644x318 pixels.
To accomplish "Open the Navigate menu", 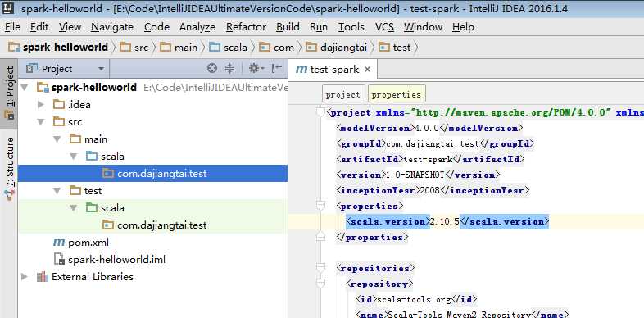I will point(112,27).
